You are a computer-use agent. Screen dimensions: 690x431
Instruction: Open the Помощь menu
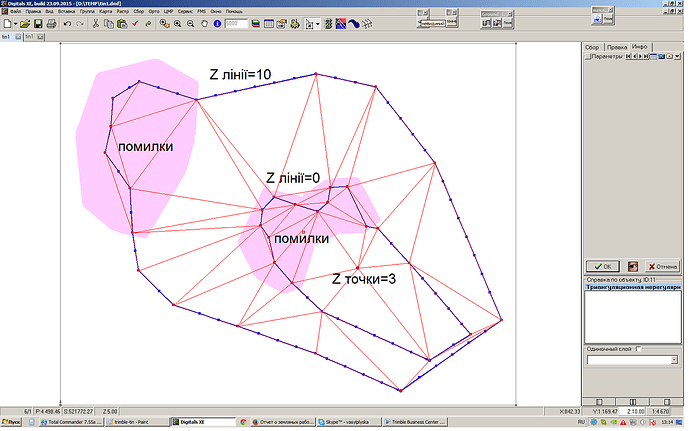(x=234, y=11)
